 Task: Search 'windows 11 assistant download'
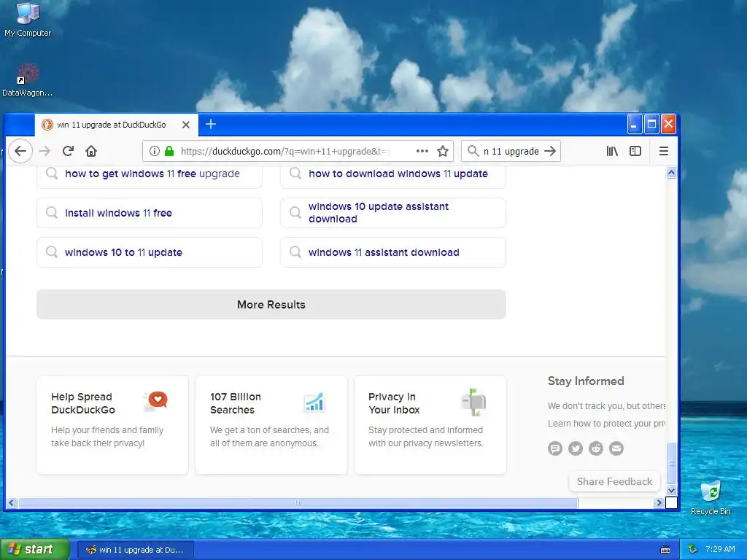click(x=393, y=252)
